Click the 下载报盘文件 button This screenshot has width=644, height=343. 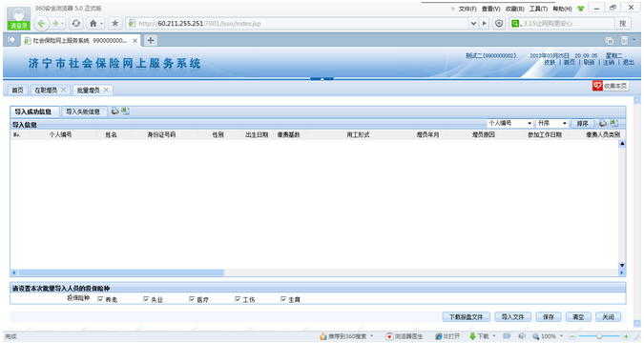point(466,316)
